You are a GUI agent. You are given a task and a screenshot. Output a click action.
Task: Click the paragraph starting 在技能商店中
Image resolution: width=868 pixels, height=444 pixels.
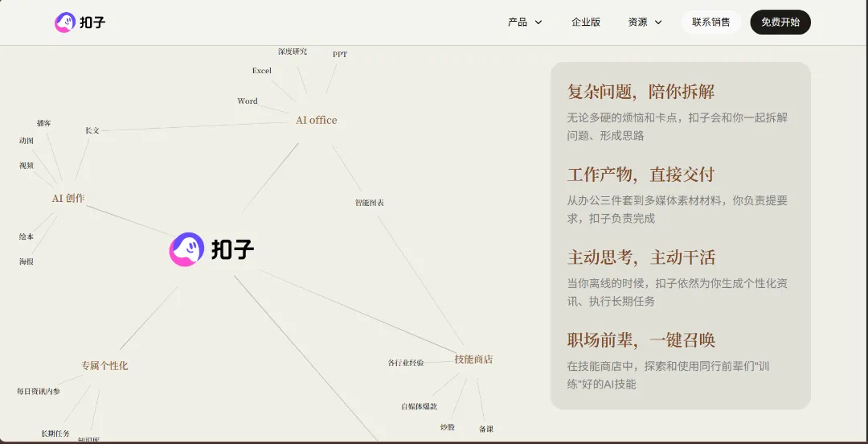coord(669,375)
